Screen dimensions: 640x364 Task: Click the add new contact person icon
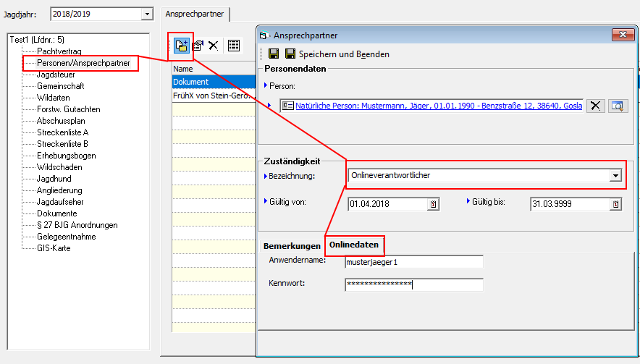tap(181, 45)
